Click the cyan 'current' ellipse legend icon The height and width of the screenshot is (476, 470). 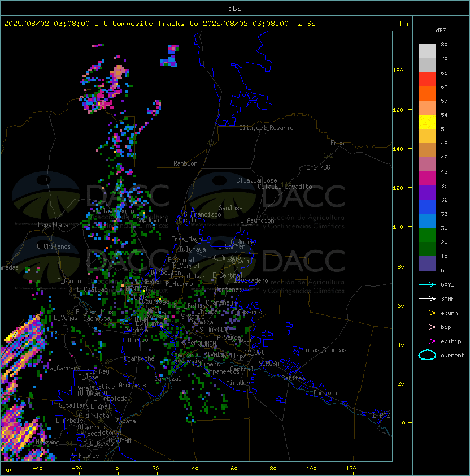(427, 355)
